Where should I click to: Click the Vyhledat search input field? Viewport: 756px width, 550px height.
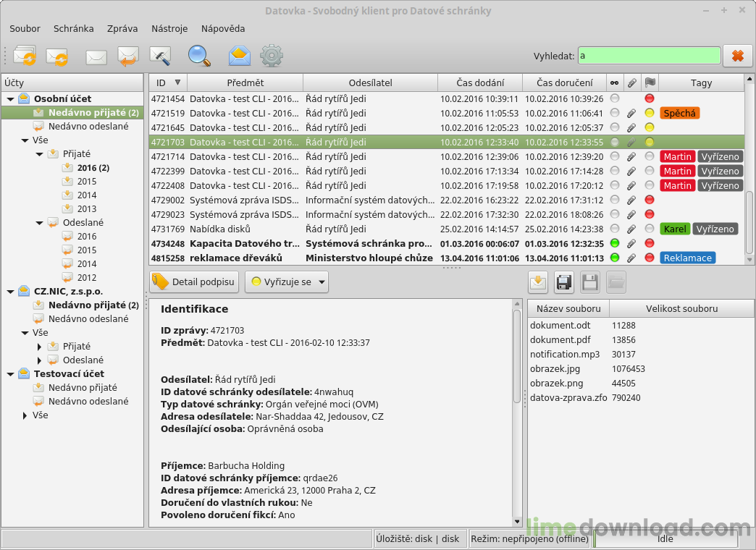click(649, 56)
